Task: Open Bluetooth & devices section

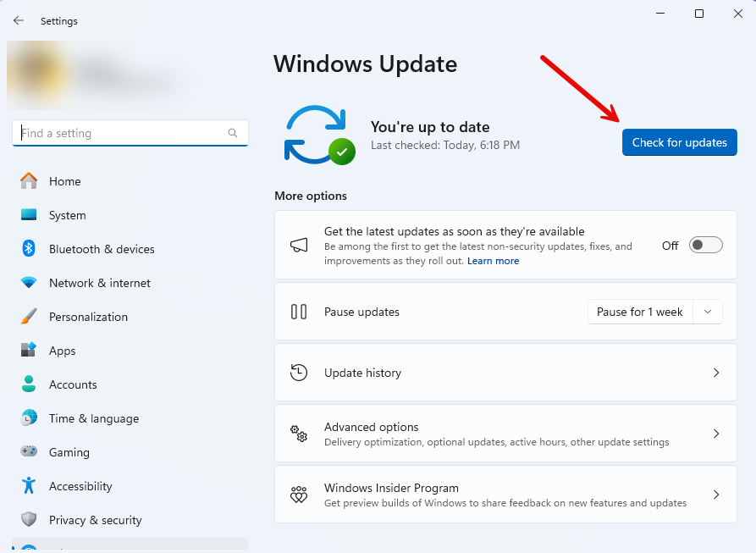Action: tap(130, 249)
